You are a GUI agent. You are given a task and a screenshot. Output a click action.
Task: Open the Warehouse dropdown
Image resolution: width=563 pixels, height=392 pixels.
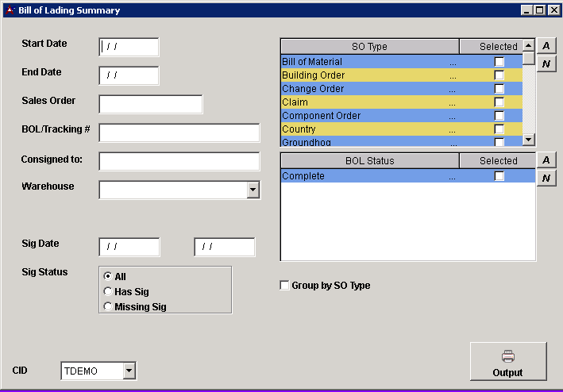pyautogui.click(x=253, y=190)
